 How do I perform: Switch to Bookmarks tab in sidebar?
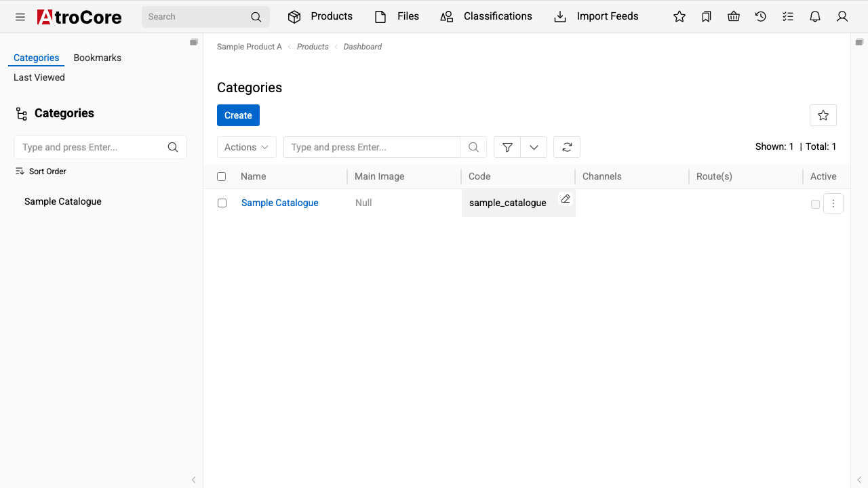click(x=98, y=58)
